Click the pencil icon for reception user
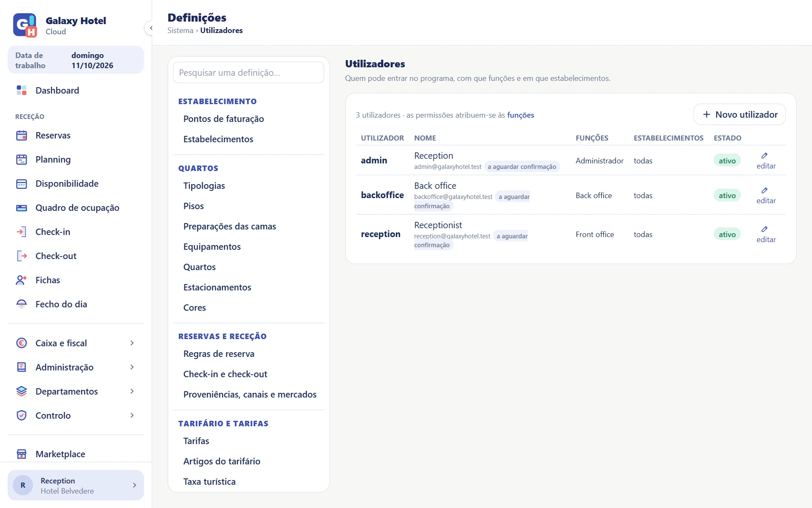This screenshot has width=812, height=508. click(764, 229)
